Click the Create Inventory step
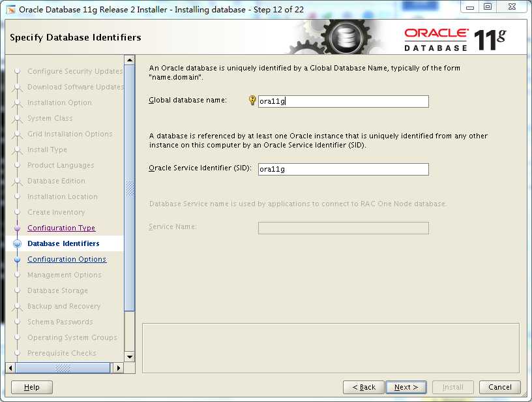Viewport: 532px width, 402px height. tap(56, 212)
